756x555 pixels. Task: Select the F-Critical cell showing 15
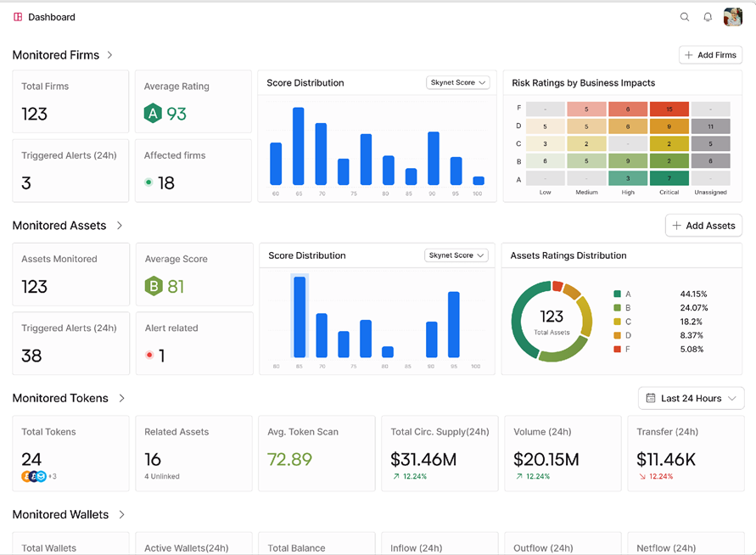point(669,109)
